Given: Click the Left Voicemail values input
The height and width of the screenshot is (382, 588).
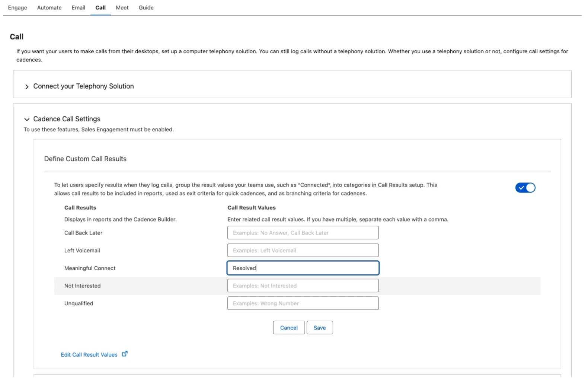Looking at the screenshot, I should click(x=303, y=251).
